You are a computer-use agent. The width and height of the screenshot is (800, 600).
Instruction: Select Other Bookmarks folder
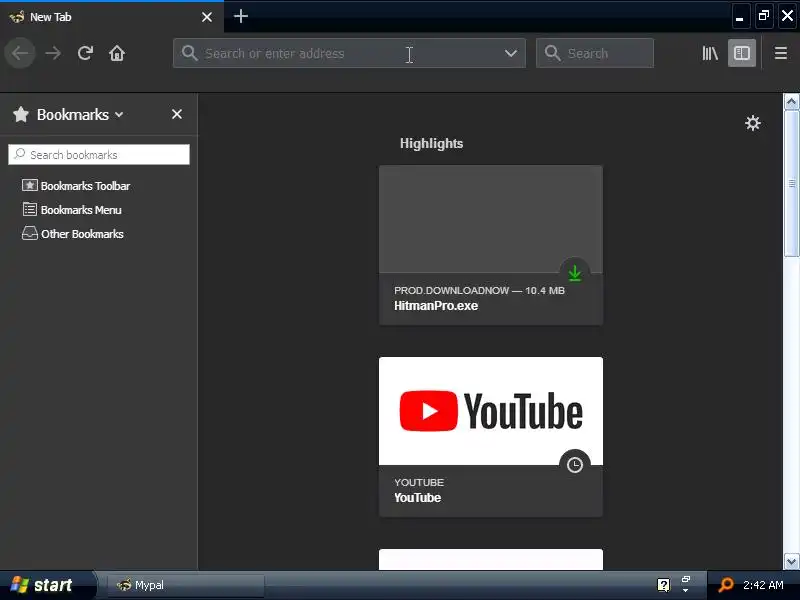(x=72, y=234)
